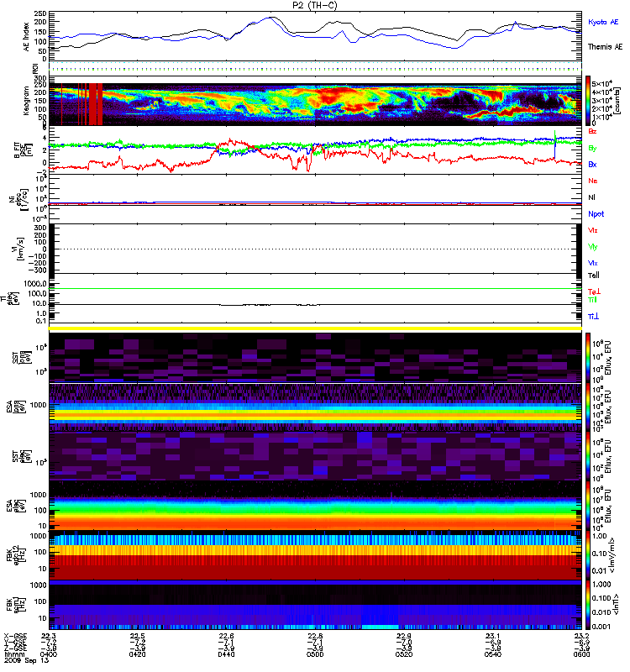The width and height of the screenshot is (630, 672).
Task: Click the green Viy velocity legend label
Action: 593,247
